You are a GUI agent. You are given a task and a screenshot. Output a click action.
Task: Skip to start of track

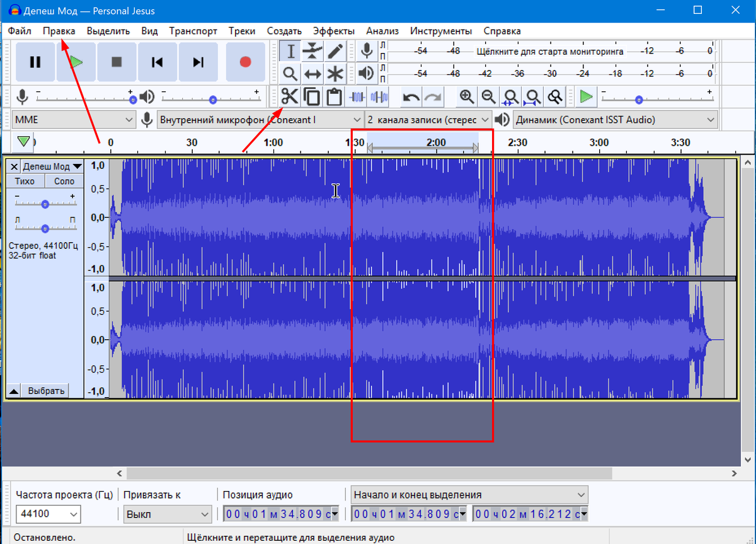[157, 62]
